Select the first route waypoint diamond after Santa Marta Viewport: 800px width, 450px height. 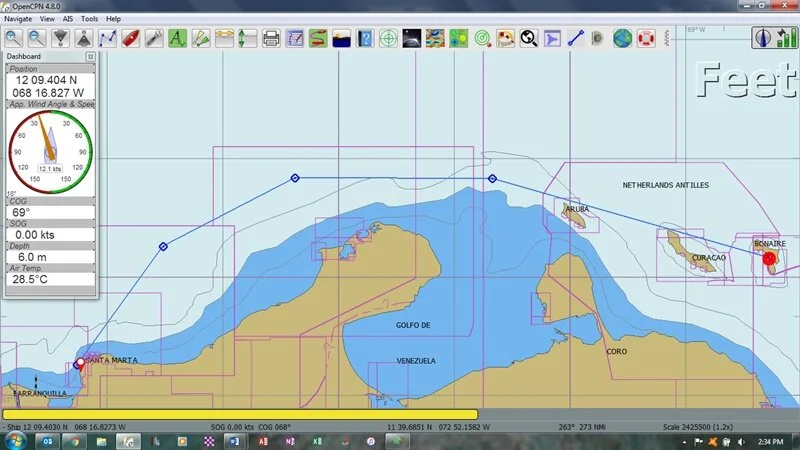(x=163, y=246)
